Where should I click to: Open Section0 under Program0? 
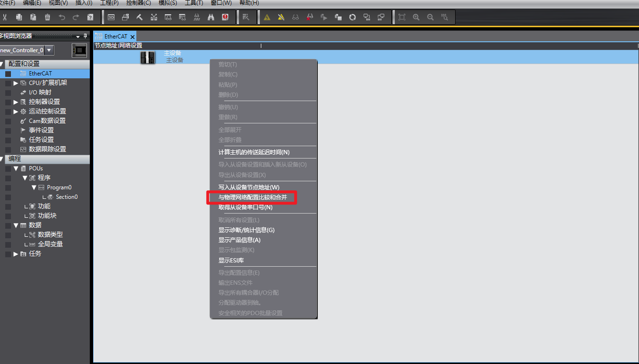coord(67,197)
